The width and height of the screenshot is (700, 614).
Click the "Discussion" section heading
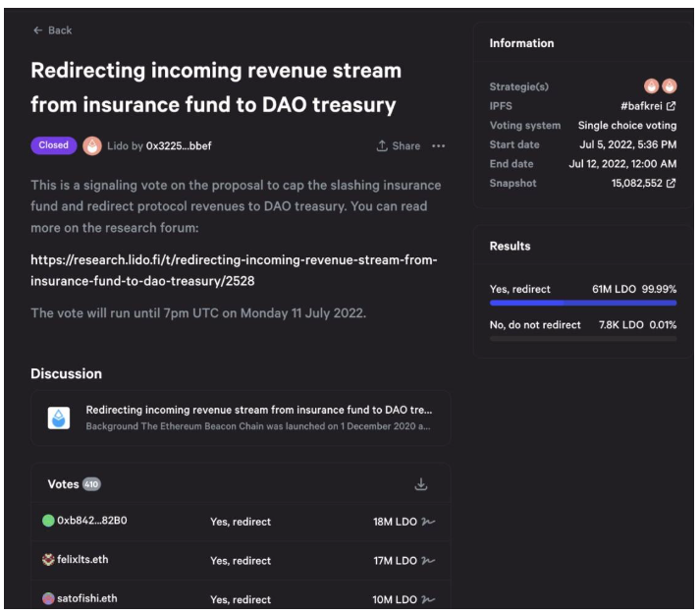(66, 373)
